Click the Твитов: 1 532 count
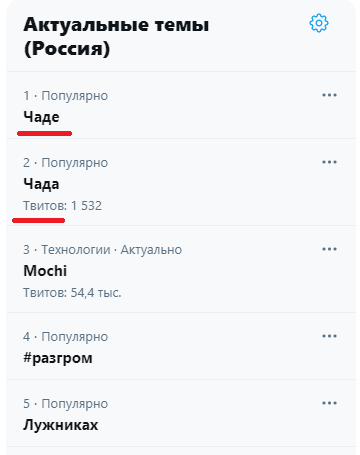The image size is (360, 455). [x=62, y=206]
